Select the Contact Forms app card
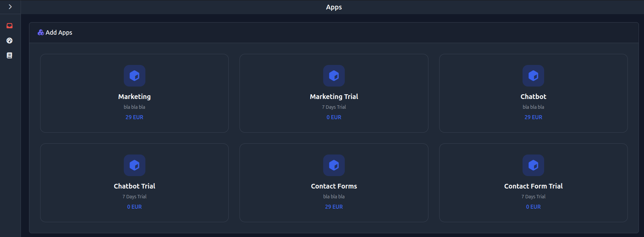 click(x=334, y=183)
